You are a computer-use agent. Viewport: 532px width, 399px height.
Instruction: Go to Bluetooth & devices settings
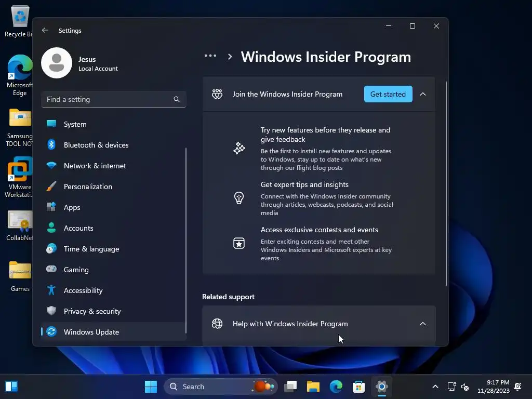click(113, 145)
